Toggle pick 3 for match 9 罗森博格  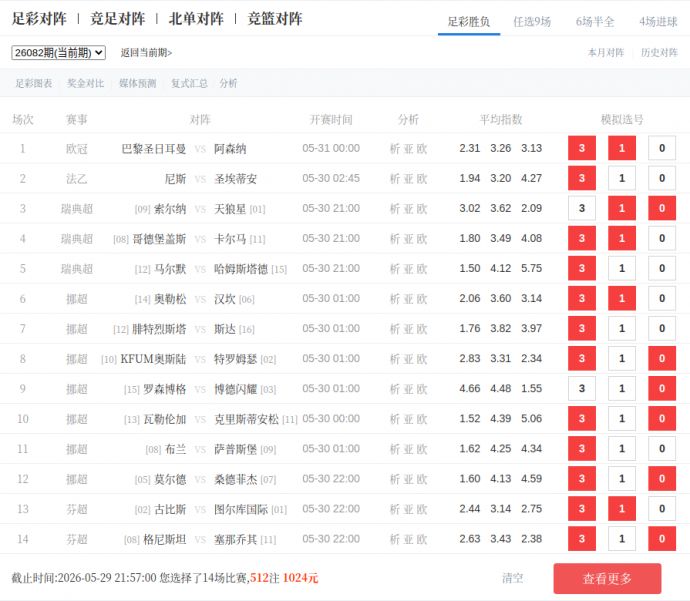(582, 388)
